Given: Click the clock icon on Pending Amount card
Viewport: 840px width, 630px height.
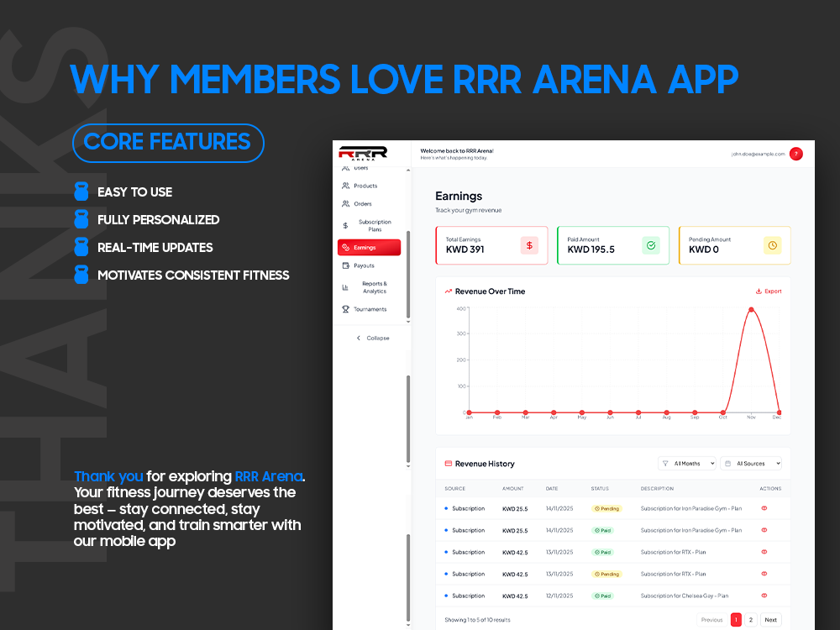Looking at the screenshot, I should pyautogui.click(x=773, y=245).
